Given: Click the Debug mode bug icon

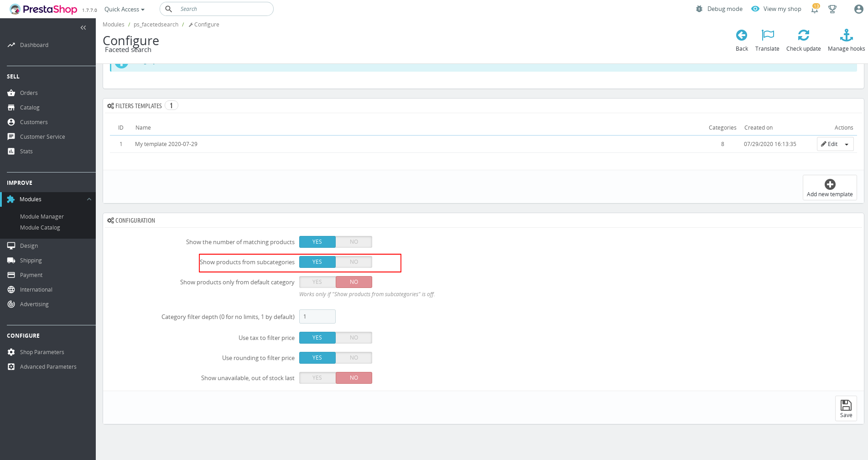Looking at the screenshot, I should 699,9.
